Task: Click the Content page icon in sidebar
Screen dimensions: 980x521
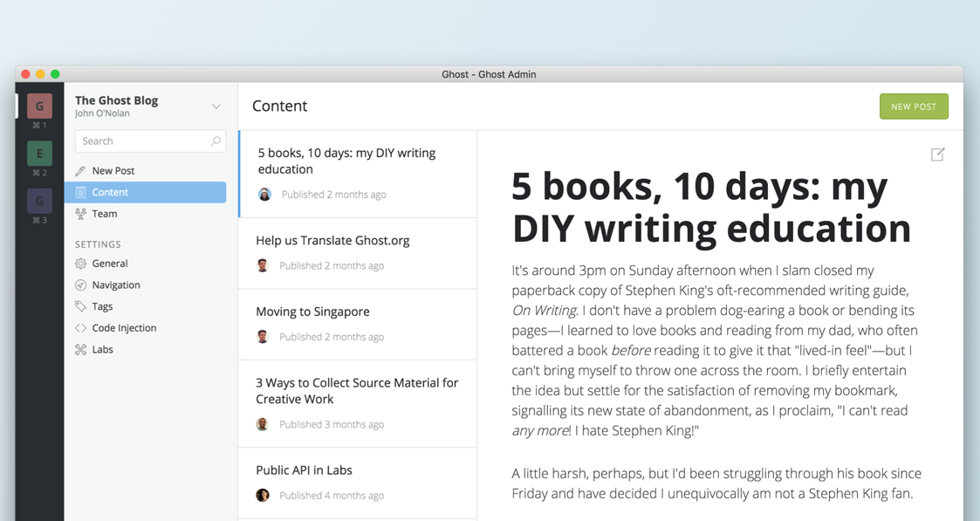Action: pos(80,192)
